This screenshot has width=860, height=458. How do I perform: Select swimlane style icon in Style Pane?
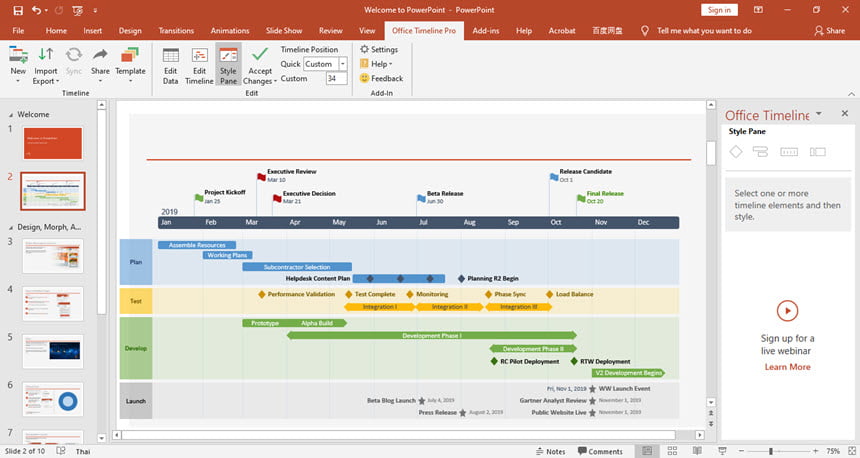click(x=817, y=152)
